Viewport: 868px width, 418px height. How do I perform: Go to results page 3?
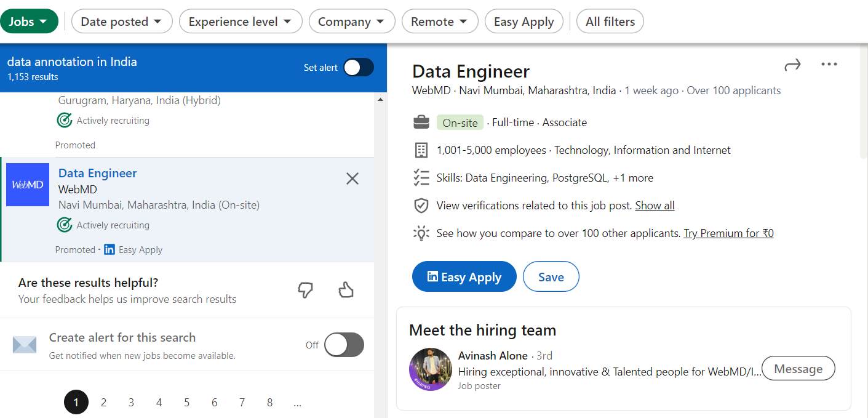pyautogui.click(x=132, y=403)
